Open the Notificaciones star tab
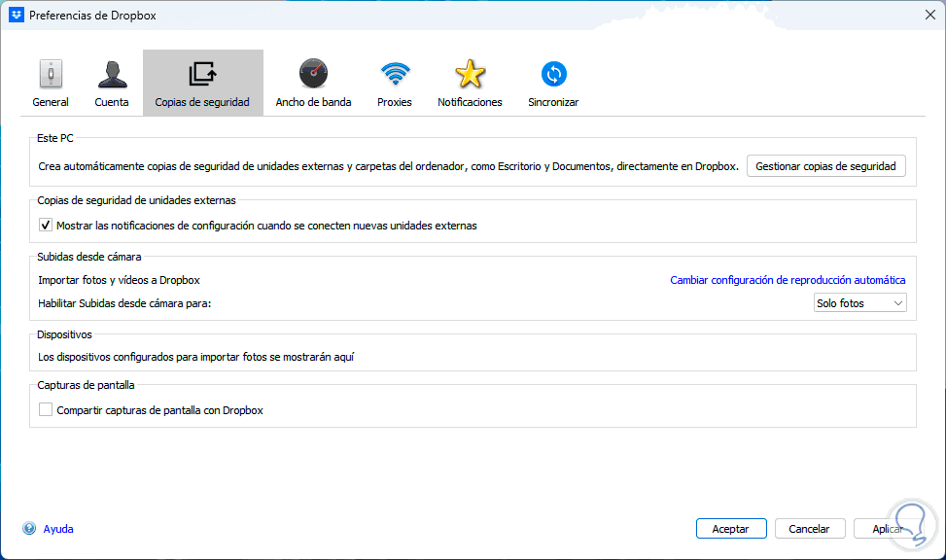Viewport: 946px width, 560px height. tap(470, 84)
